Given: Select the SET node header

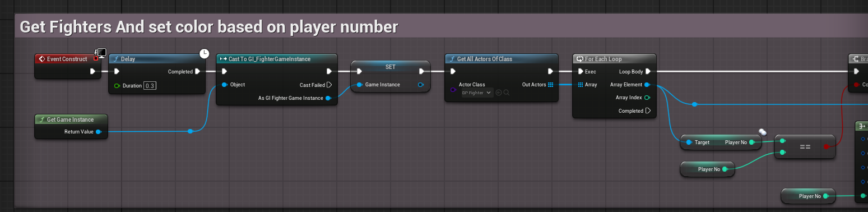Looking at the screenshot, I should coord(391,66).
